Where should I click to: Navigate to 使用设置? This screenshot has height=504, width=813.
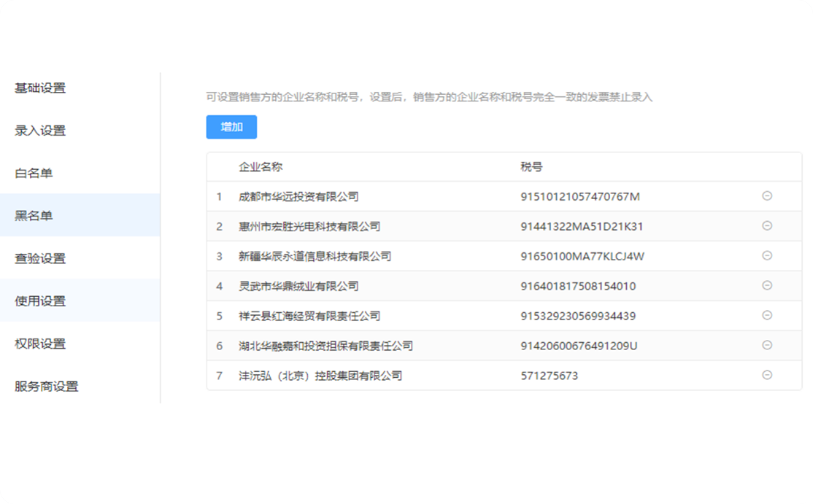click(40, 301)
